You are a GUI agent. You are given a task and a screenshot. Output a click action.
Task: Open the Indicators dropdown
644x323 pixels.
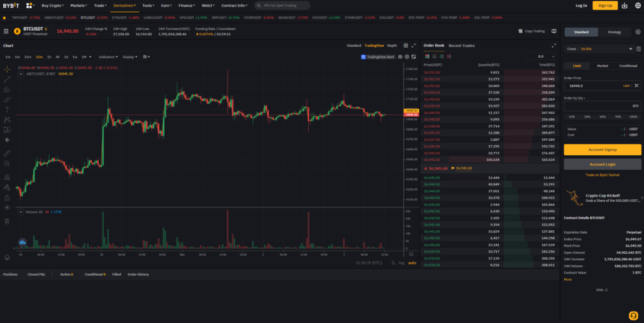pos(108,57)
